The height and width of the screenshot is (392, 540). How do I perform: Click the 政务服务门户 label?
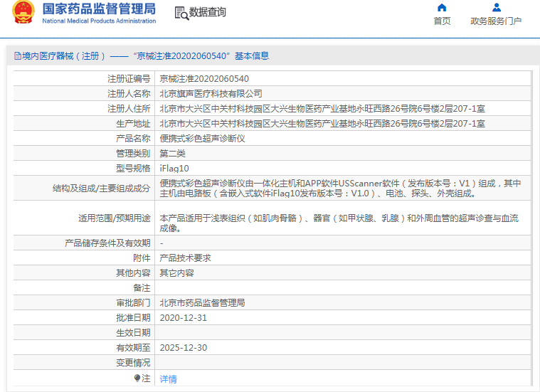[496, 21]
